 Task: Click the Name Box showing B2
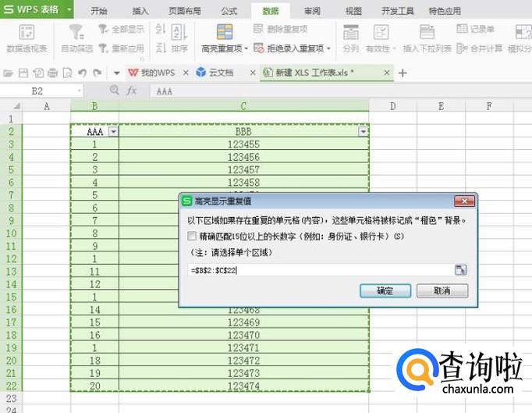37,91
